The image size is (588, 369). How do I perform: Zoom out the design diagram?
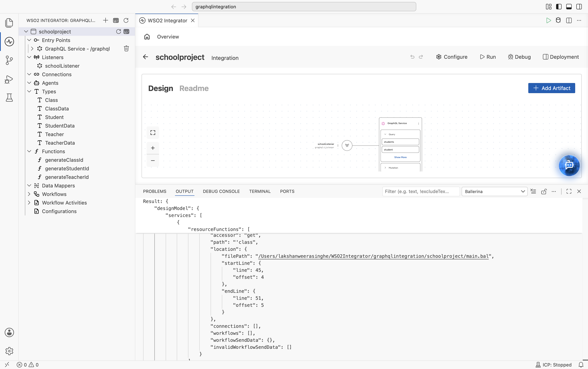point(153,161)
